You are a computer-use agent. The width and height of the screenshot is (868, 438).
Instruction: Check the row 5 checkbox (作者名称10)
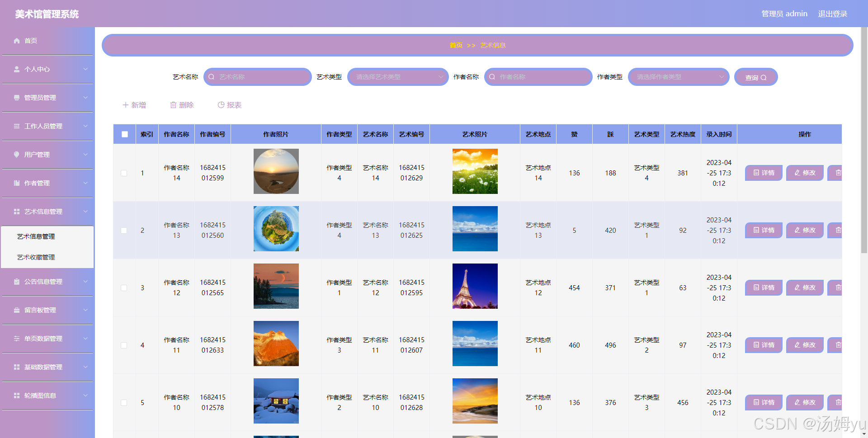124,403
